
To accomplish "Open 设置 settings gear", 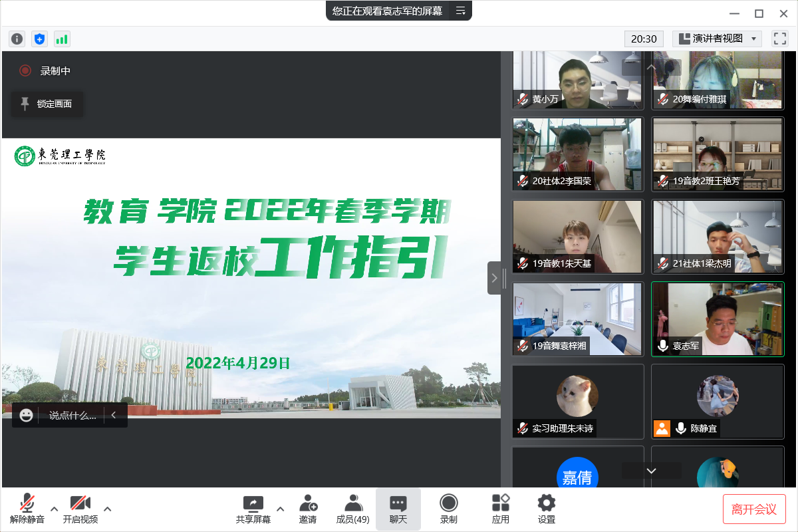I will point(546,509).
